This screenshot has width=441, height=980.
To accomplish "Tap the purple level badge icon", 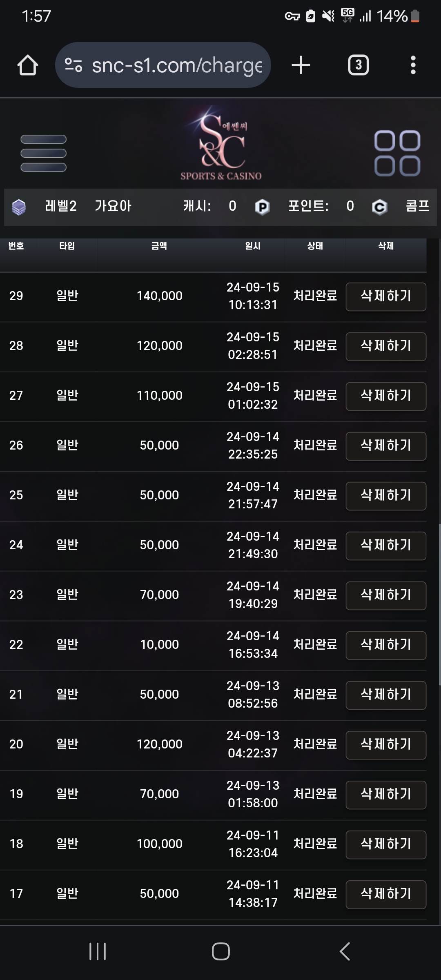I will point(19,207).
